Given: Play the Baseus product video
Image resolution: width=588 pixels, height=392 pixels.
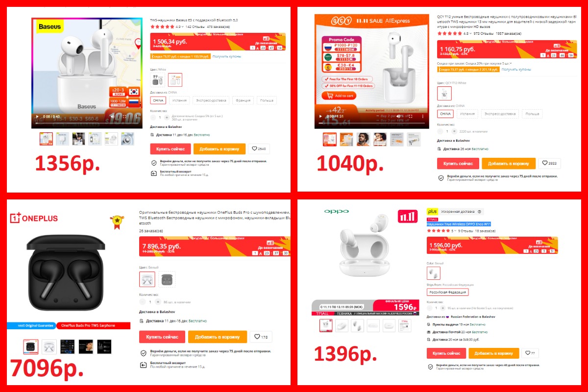Looking at the screenshot, I should click(36, 117).
